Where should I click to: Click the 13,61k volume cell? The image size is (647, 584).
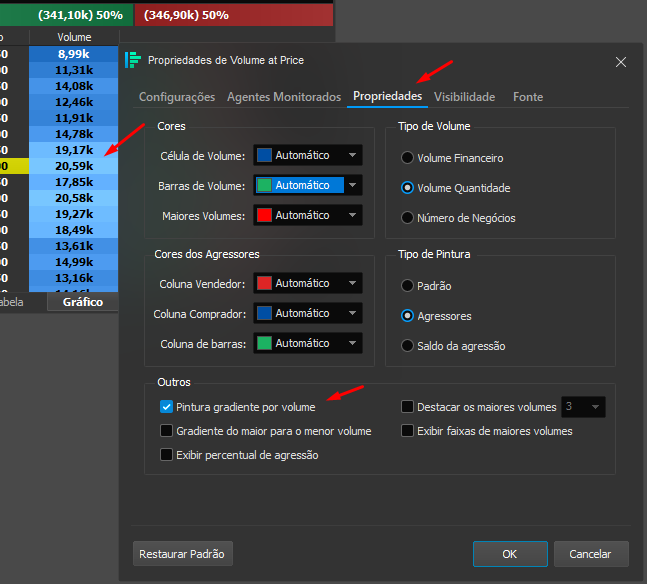click(x=73, y=246)
